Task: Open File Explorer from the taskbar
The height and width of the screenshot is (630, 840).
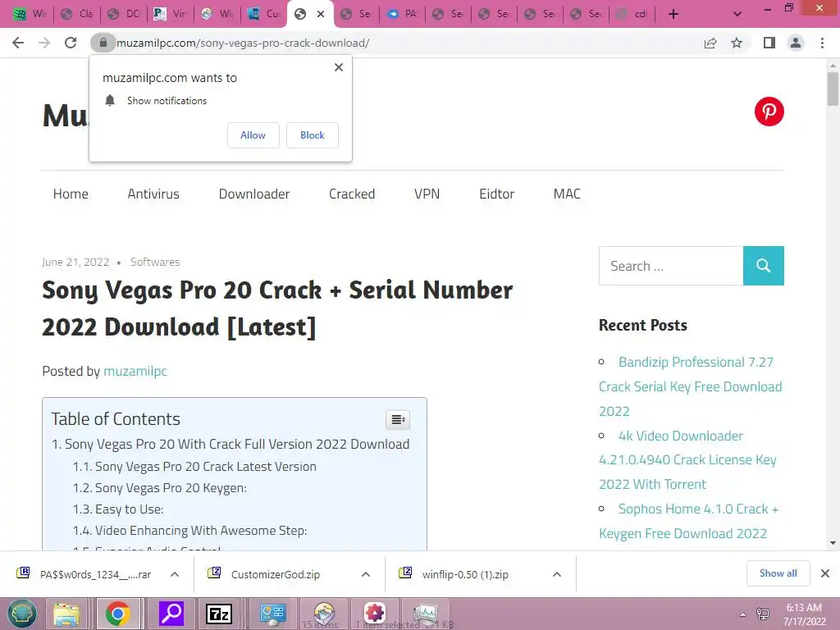Action: [66, 614]
